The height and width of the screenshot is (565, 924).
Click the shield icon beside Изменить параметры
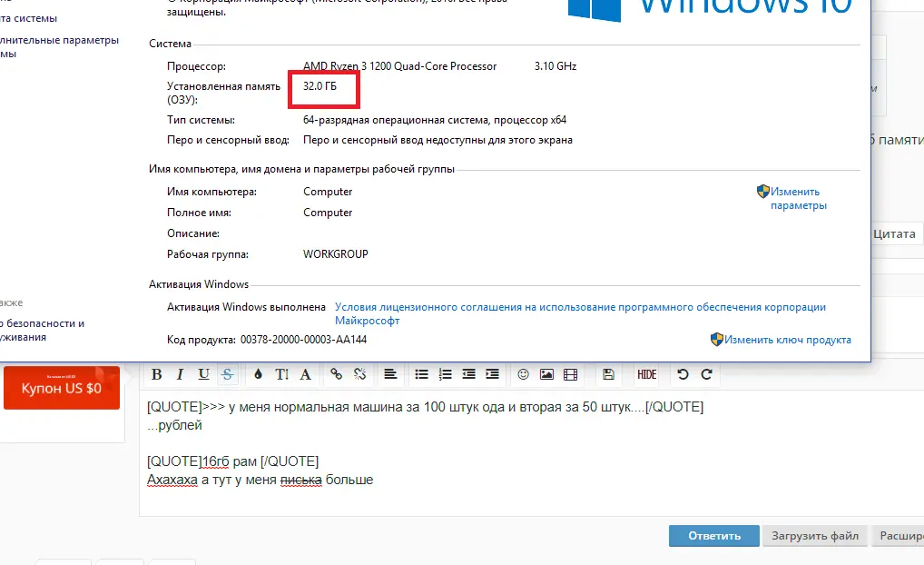click(x=763, y=191)
